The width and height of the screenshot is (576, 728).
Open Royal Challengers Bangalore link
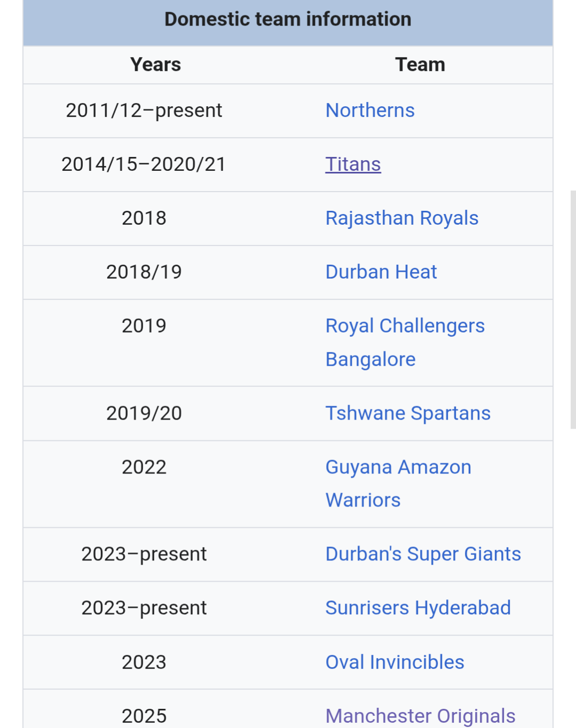(x=405, y=343)
